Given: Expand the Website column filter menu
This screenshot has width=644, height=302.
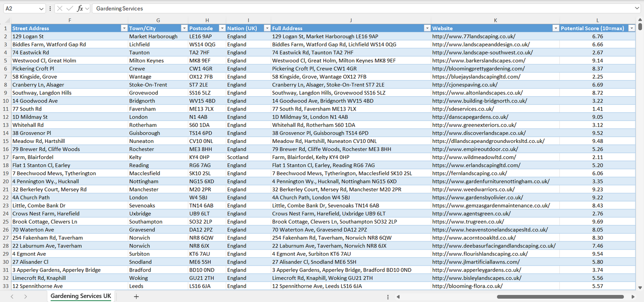Looking at the screenshot, I should (x=555, y=28).
